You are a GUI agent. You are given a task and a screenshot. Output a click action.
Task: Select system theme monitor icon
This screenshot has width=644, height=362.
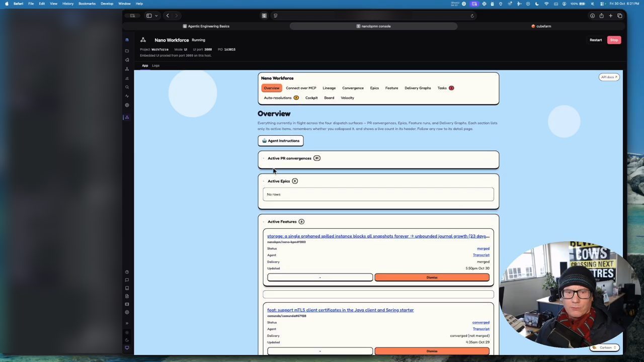tap(127, 348)
